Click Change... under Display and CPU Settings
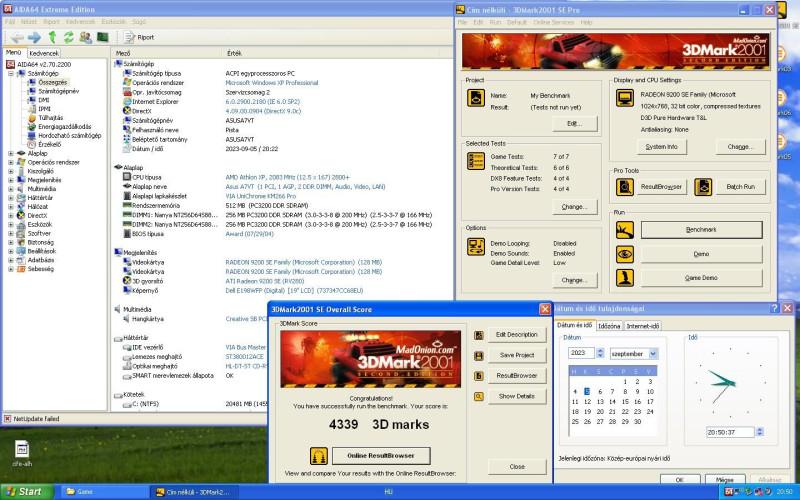Screen dimensions: 800x500 (x=740, y=147)
